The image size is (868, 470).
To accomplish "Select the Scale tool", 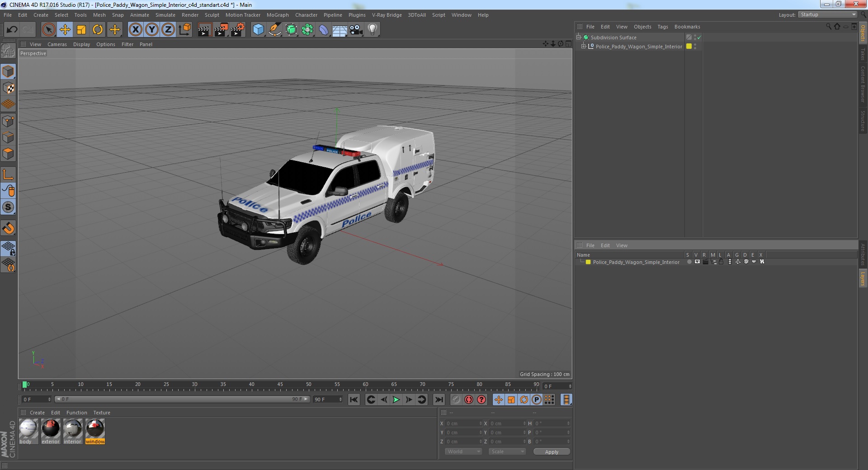I will click(81, 30).
